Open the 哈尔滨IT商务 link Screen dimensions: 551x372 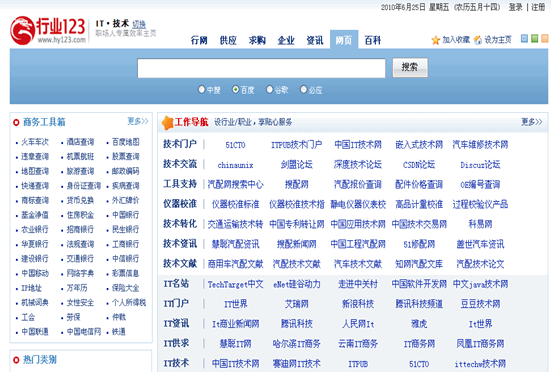(x=297, y=344)
